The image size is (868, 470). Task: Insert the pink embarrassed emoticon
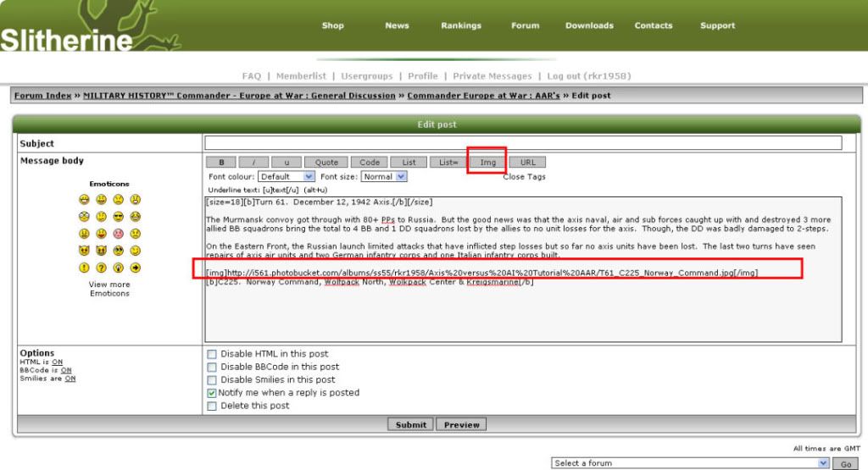click(119, 234)
